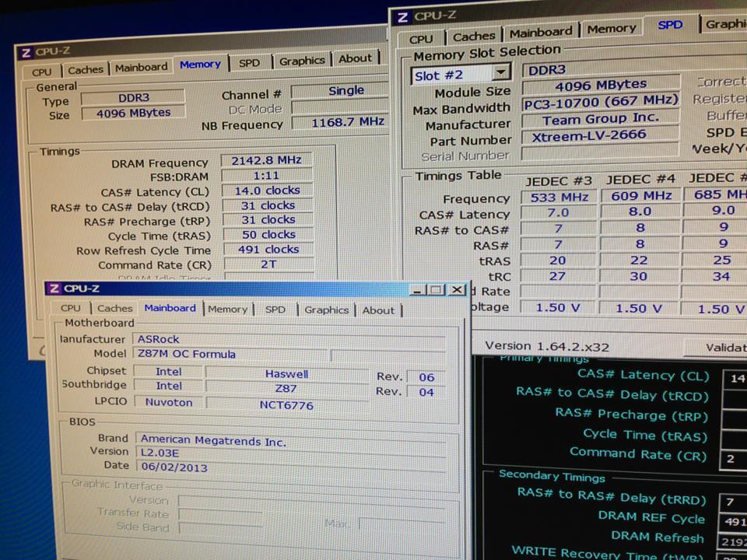Click the BIOS Version field L2.03E
The image size is (747, 560).
tap(289, 452)
